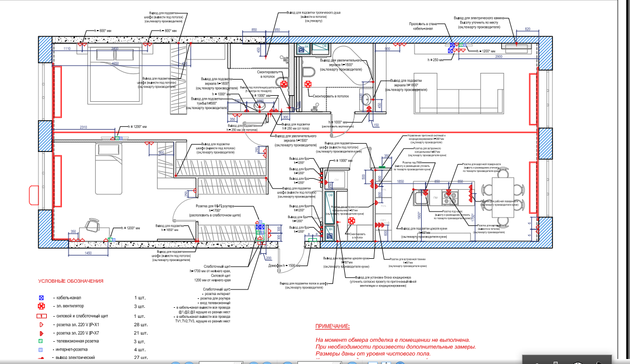Click the red electric fan legend symbol
This screenshot has width=630, height=364.
[41, 307]
